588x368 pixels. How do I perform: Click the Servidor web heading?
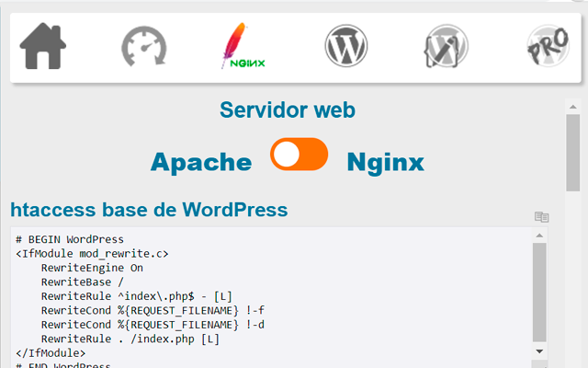pos(288,109)
